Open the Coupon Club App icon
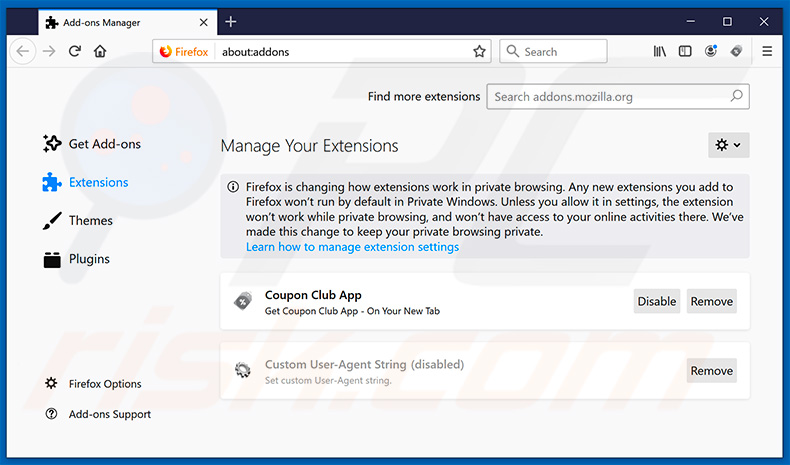This screenshot has width=790, height=465. (x=243, y=301)
